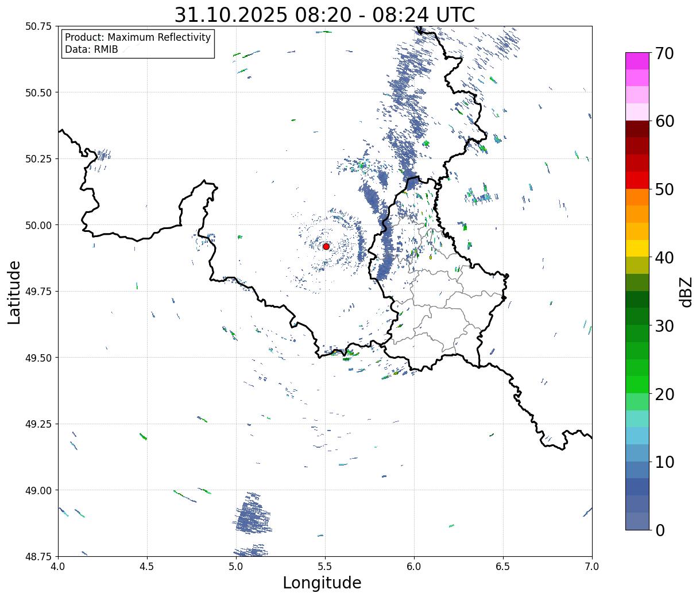Viewport: 700px width, 597px height.
Task: Click the colorbar tick label '10'
Action: pos(664,462)
